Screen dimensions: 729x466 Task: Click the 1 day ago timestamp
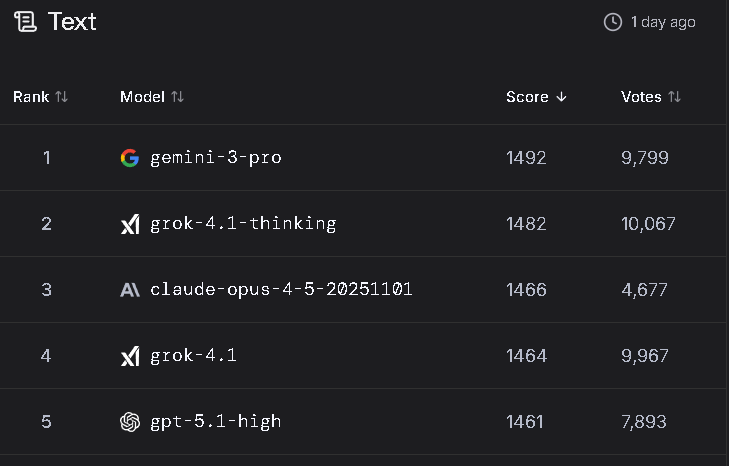coord(663,22)
